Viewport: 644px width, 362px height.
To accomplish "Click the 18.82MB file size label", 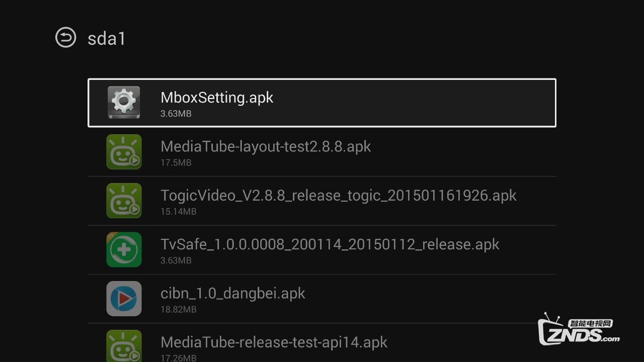I will (178, 309).
